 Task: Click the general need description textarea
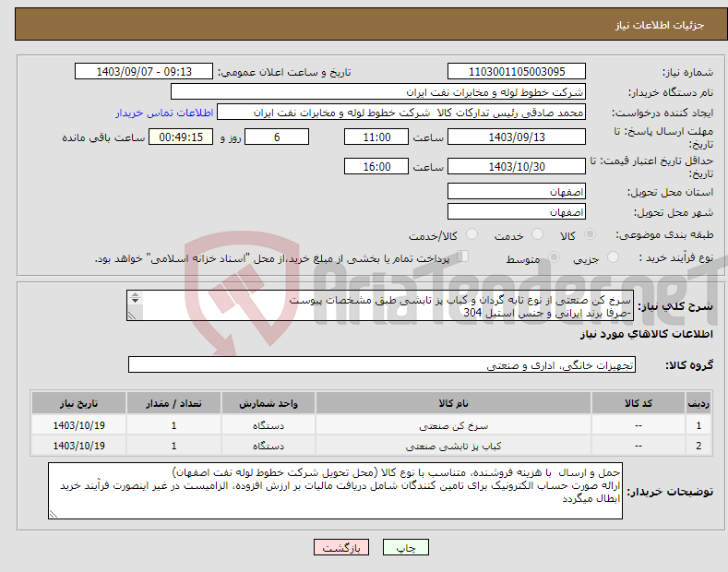tap(380, 305)
